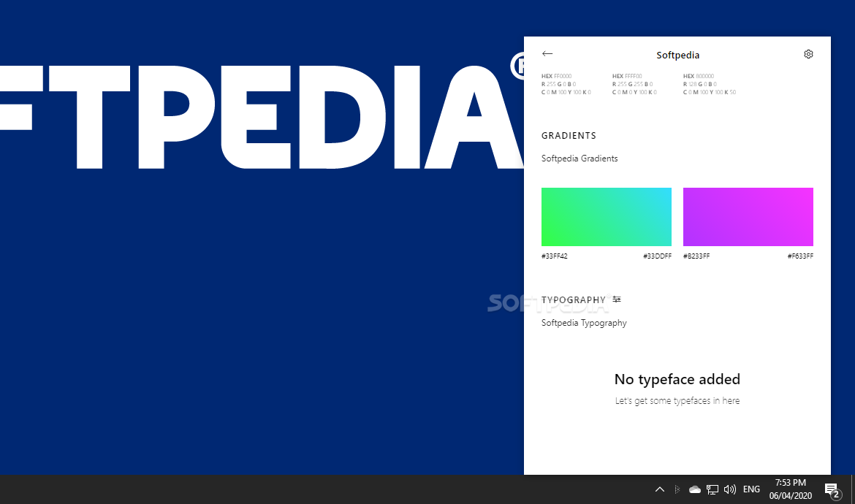This screenshot has height=504, width=855.
Task: Copy HEX 800000 color value
Action: point(699,76)
